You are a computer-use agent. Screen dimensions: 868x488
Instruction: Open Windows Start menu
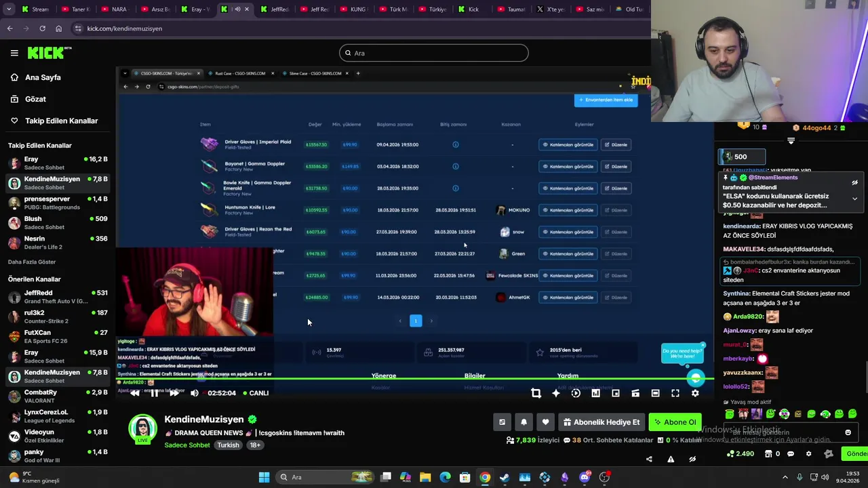pyautogui.click(x=264, y=477)
